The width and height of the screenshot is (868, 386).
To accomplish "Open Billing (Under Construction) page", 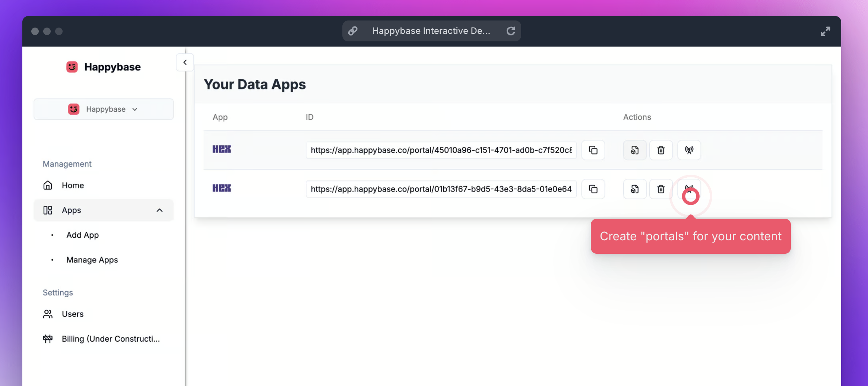I will pos(110,339).
